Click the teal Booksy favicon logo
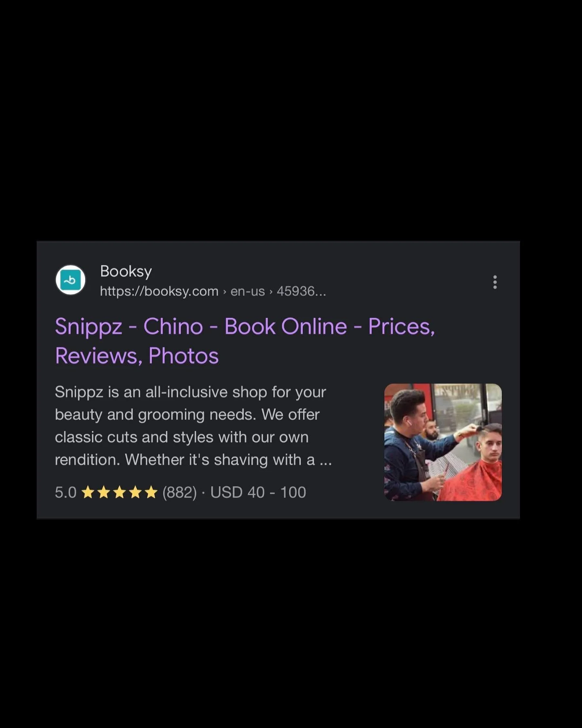The width and height of the screenshot is (582, 728). click(70, 280)
